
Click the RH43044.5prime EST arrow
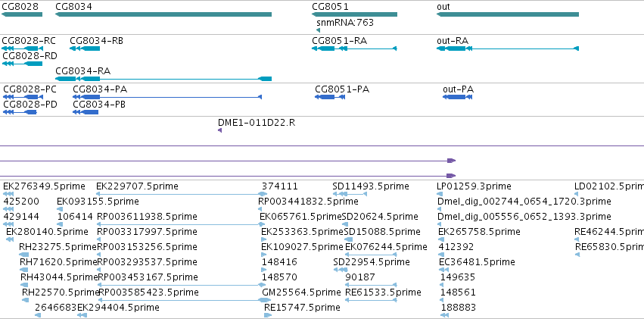coord(25,284)
